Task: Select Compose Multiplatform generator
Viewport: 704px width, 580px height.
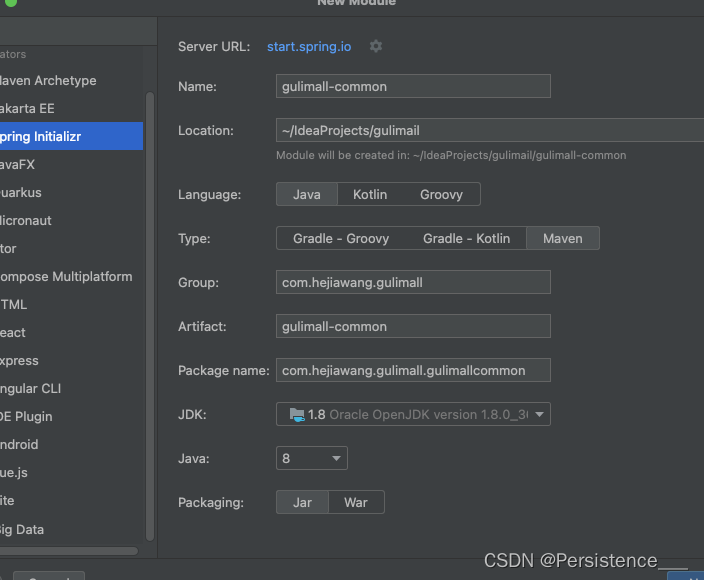Action: 71,276
